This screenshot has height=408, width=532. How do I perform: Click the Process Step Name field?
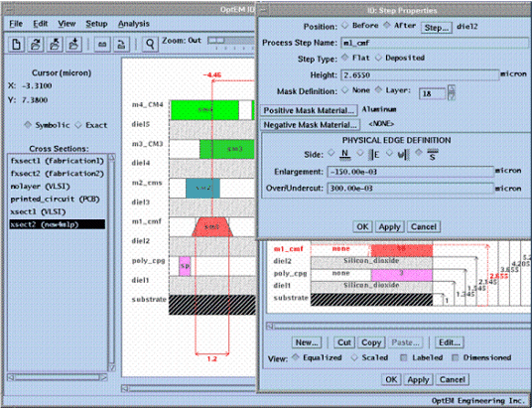(x=434, y=43)
